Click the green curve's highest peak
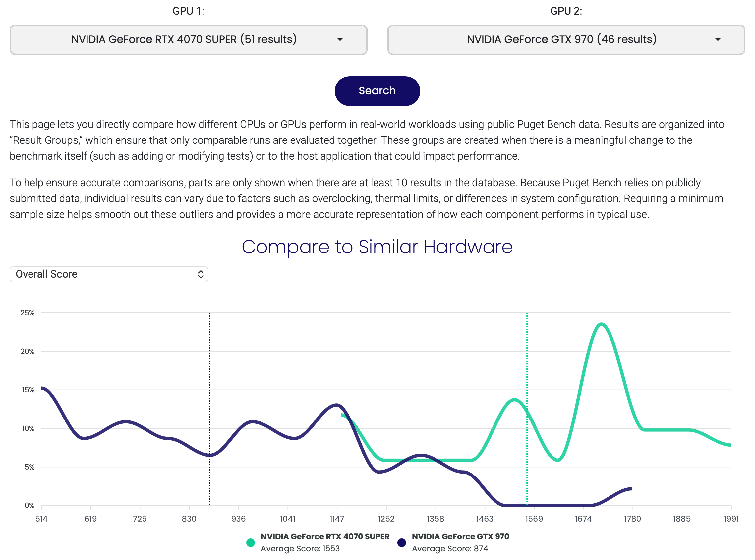Screen dimensions: 755x560 pyautogui.click(x=601, y=324)
